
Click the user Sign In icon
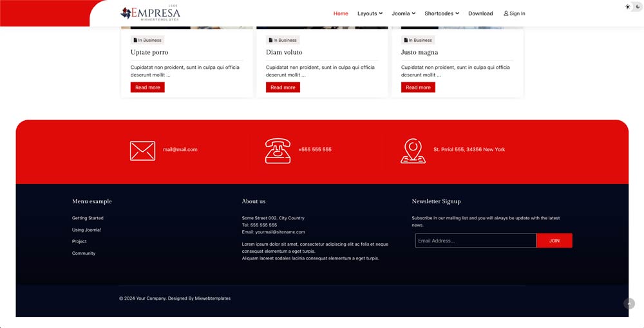506,14
